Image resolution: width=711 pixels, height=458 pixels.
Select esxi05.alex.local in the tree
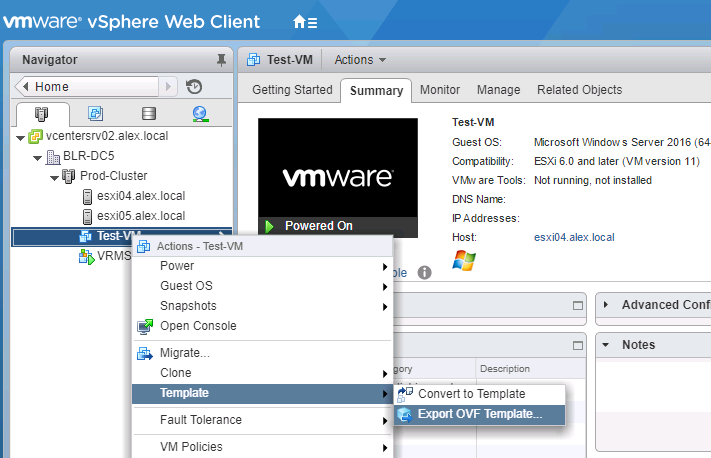tap(141, 216)
